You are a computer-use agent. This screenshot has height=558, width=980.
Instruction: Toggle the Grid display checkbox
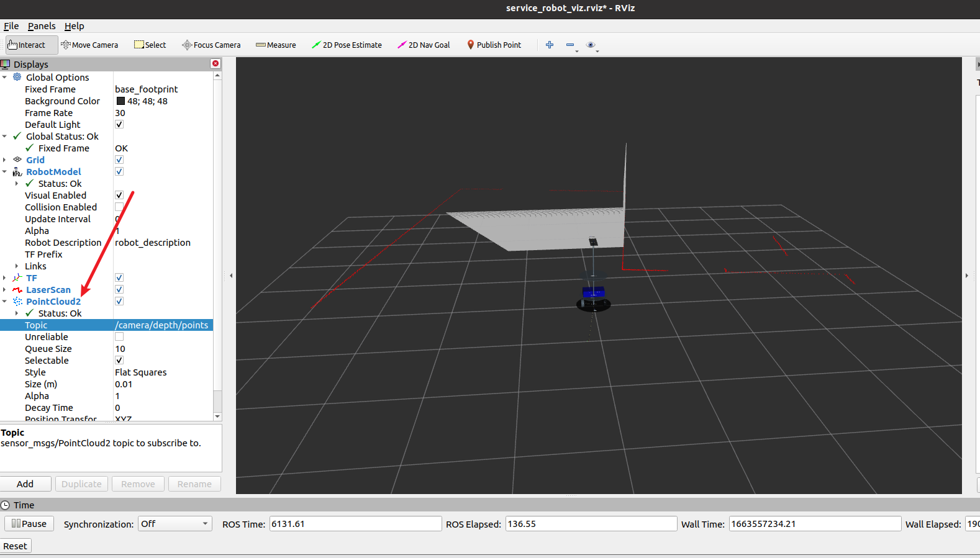[x=119, y=160]
